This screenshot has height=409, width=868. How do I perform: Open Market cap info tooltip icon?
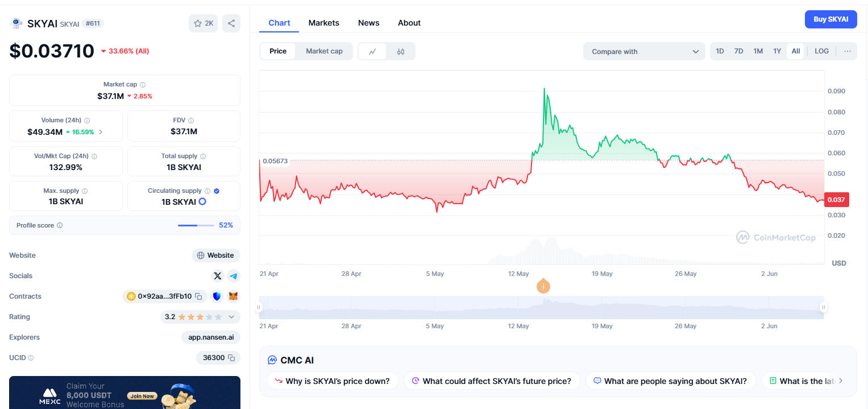(x=143, y=84)
